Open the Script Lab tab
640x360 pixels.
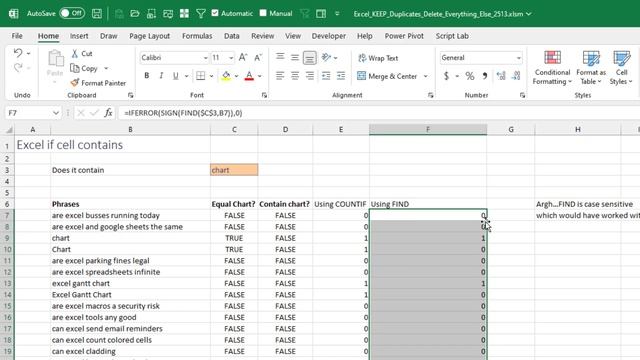point(452,36)
